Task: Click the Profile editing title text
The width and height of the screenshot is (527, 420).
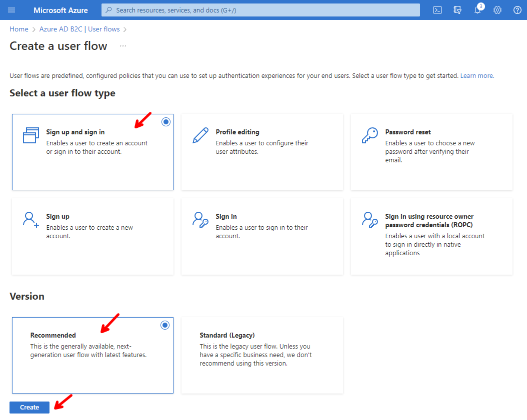Action: pyautogui.click(x=237, y=132)
